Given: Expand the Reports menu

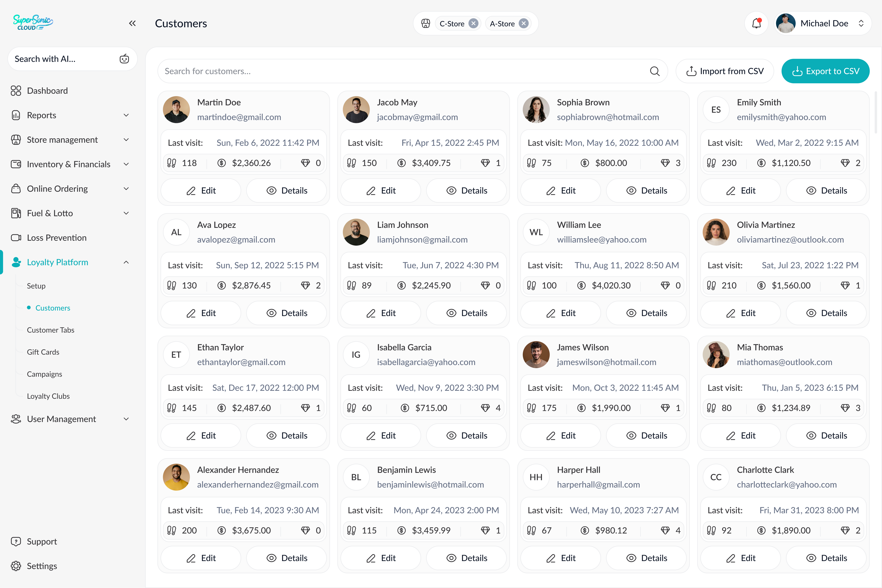Looking at the screenshot, I should click(126, 115).
